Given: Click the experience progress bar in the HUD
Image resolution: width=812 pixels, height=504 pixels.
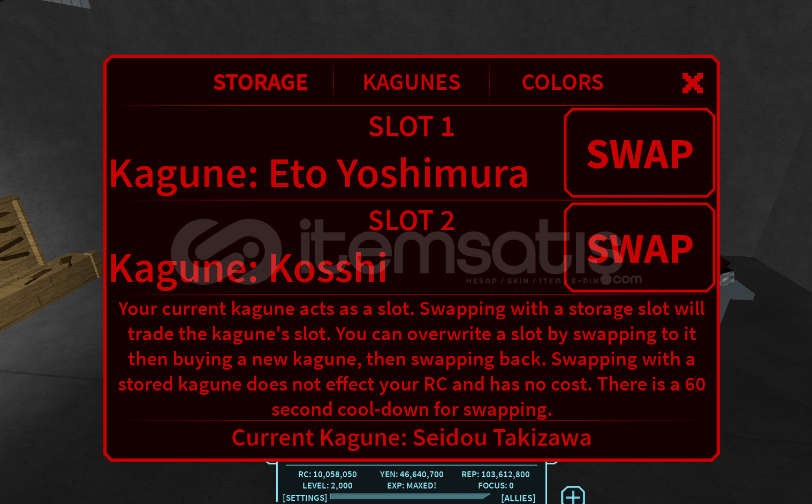Looking at the screenshot, I should click(x=410, y=497).
